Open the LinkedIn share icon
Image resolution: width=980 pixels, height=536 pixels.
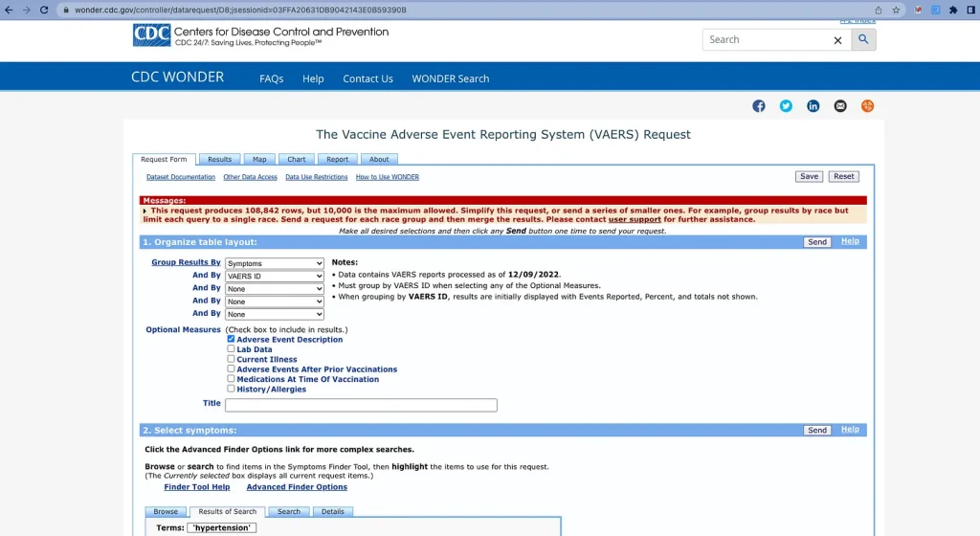[x=813, y=106]
